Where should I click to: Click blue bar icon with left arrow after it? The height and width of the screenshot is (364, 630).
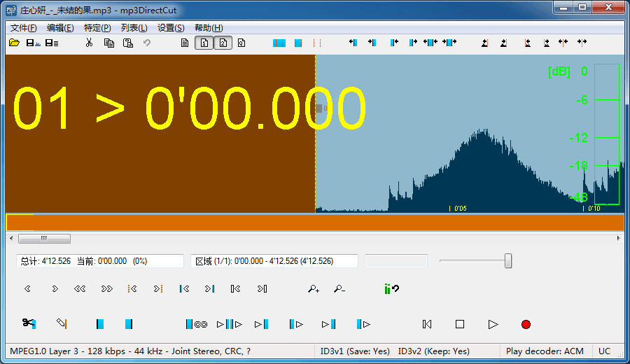[394, 42]
